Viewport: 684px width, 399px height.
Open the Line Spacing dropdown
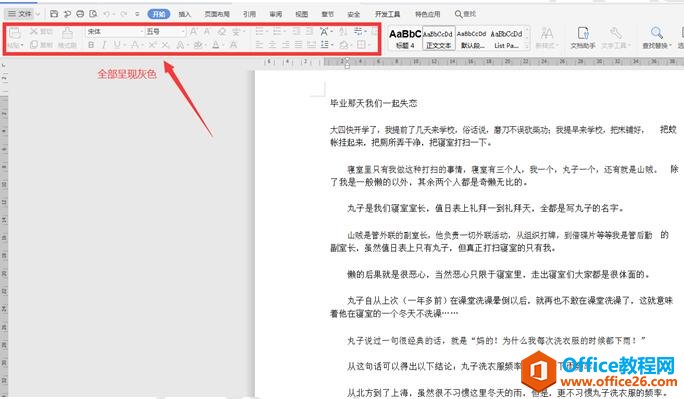coord(332,44)
